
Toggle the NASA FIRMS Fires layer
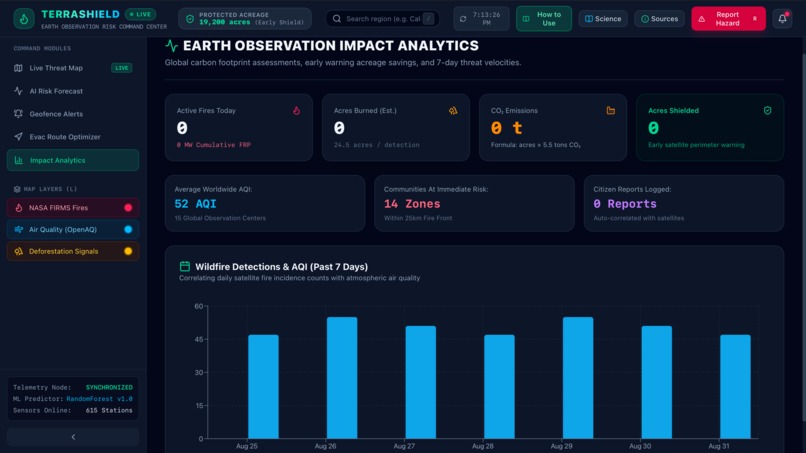(128, 208)
